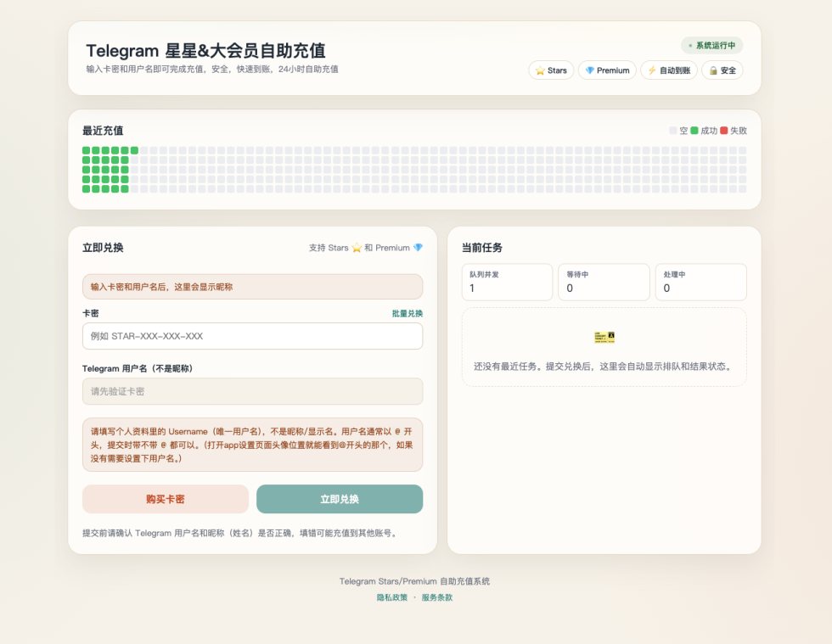Open the 隐私政策 footer link
This screenshot has width=832, height=644.
pos(392,597)
